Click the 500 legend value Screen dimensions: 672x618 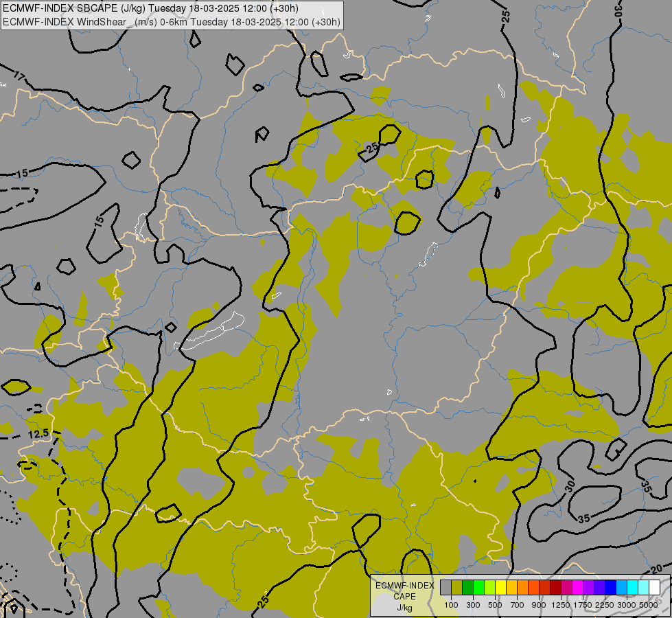tap(495, 605)
